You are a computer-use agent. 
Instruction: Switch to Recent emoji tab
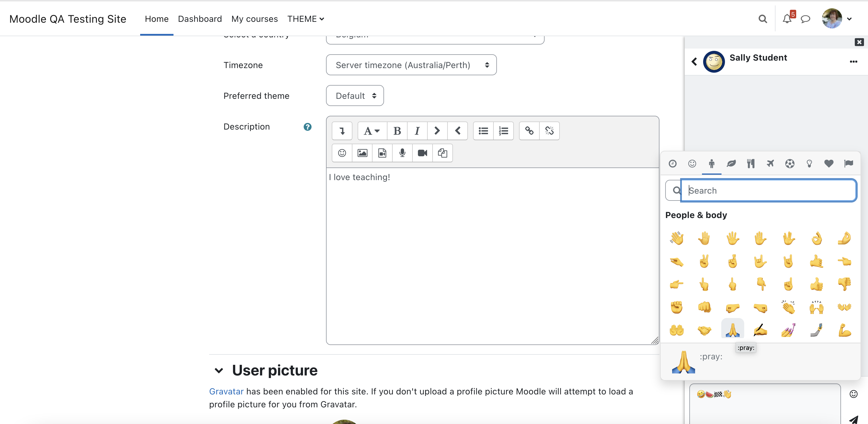[x=673, y=163]
